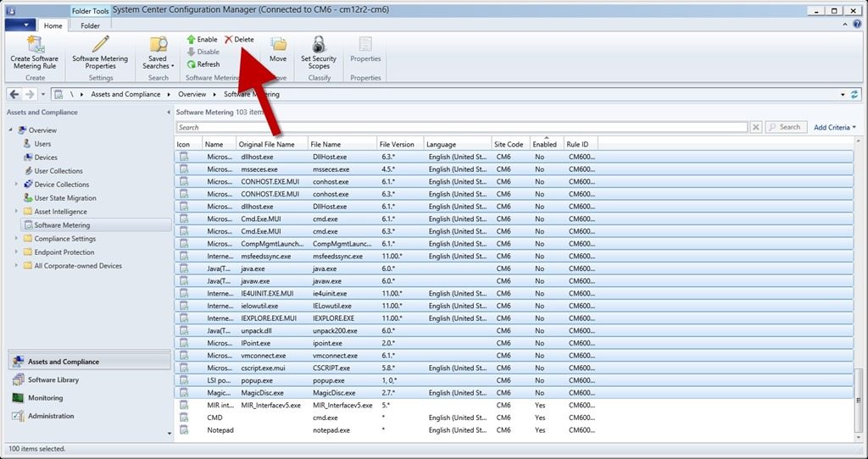Refresh the view using address bar icon
Screen dimensions: 868x459
pyautogui.click(x=854, y=95)
